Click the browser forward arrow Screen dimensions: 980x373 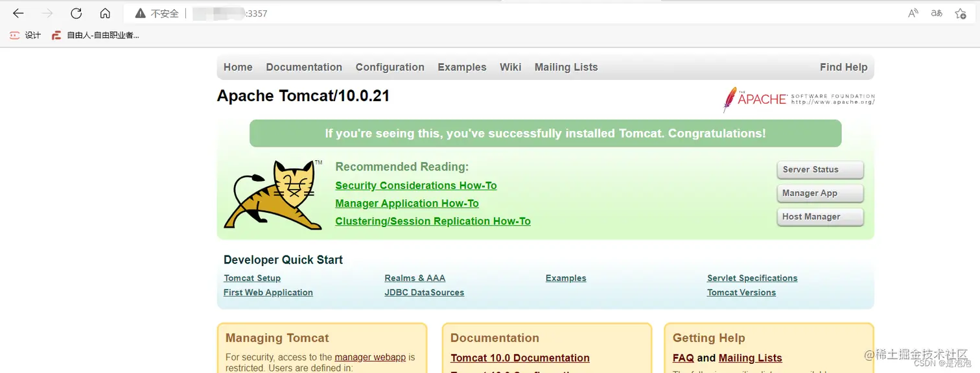click(47, 14)
